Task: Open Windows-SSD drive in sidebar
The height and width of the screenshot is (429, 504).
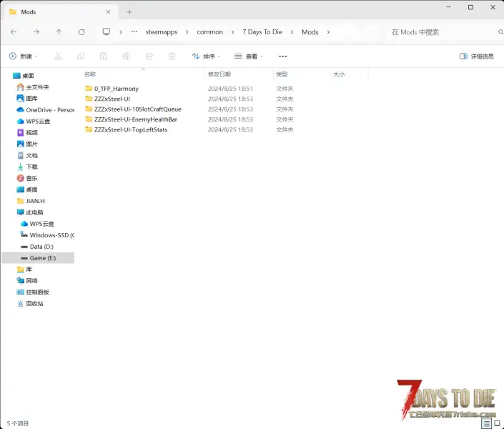Action: [x=47, y=235]
